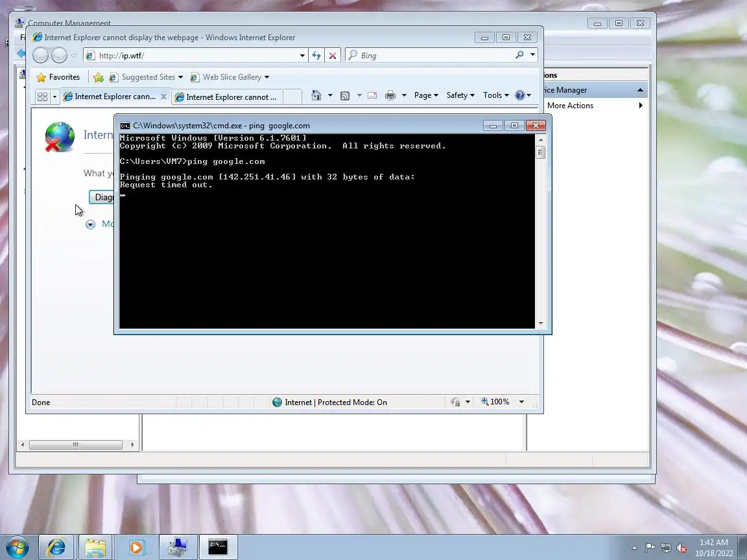Open the Read Mail envelope icon

coord(372,95)
